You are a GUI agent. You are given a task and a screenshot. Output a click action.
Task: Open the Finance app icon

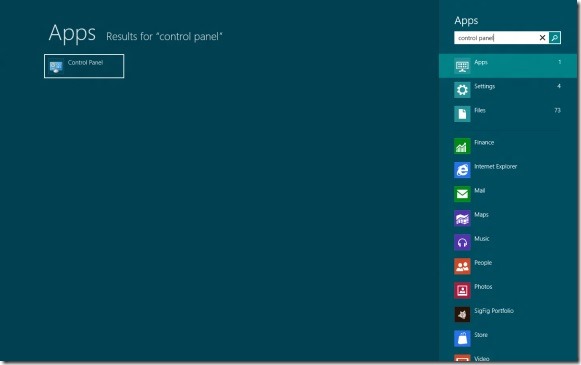[462, 146]
